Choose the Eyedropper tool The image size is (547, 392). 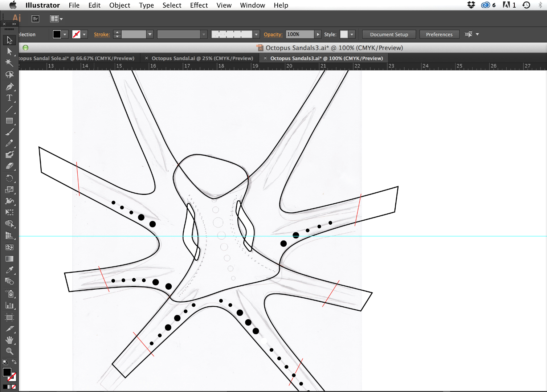[9, 270]
